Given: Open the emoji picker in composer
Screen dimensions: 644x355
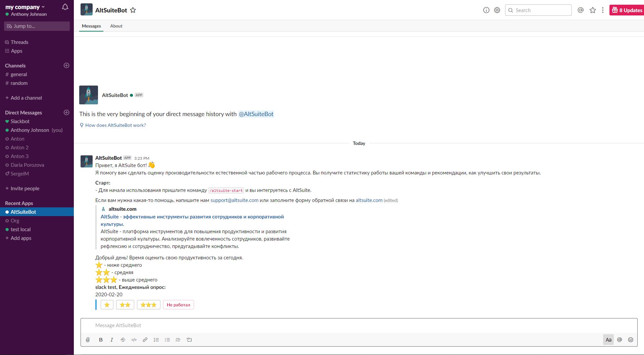Looking at the screenshot, I should [631, 340].
